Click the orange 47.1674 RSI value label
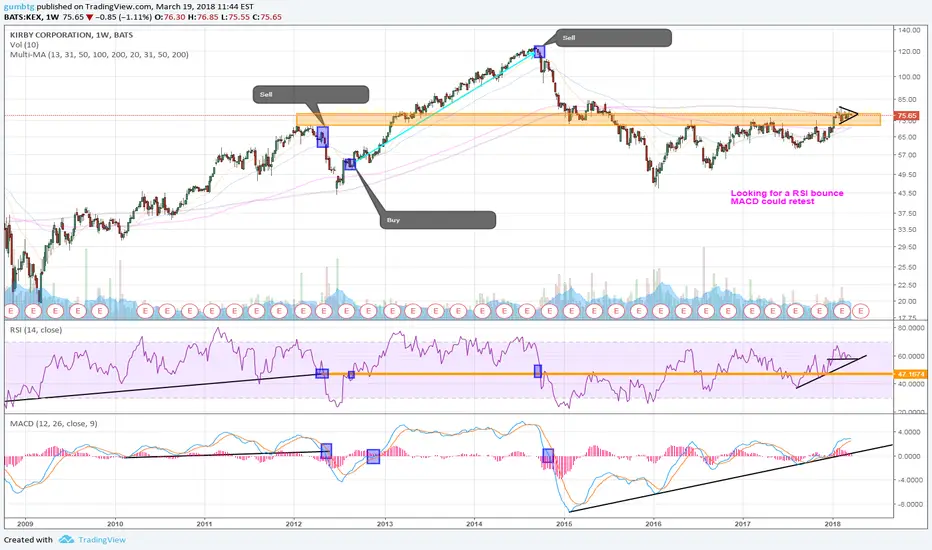Viewport: 932px width, 550px height. point(911,374)
